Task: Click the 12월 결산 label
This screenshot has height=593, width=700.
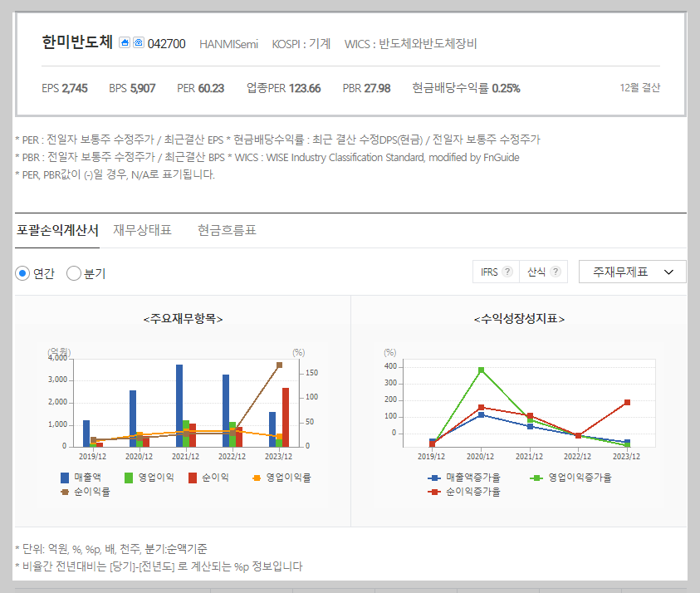Action: [639, 88]
